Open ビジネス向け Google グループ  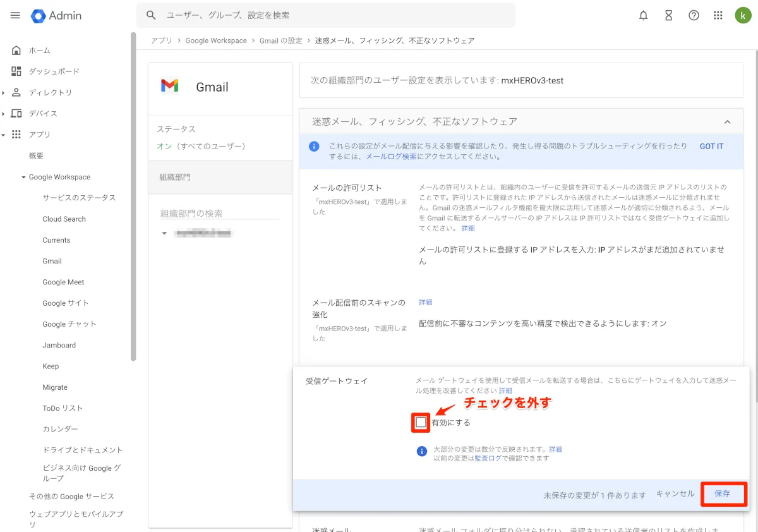point(81,473)
